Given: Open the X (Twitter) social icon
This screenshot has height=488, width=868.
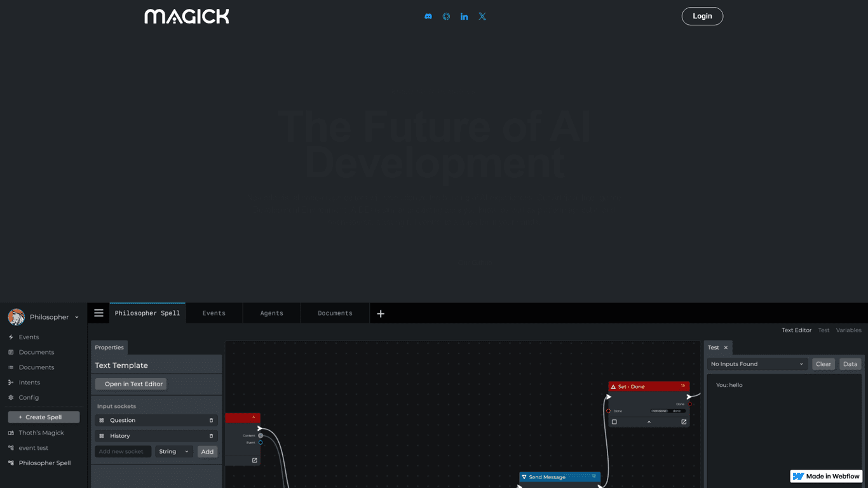Looking at the screenshot, I should coord(482,17).
